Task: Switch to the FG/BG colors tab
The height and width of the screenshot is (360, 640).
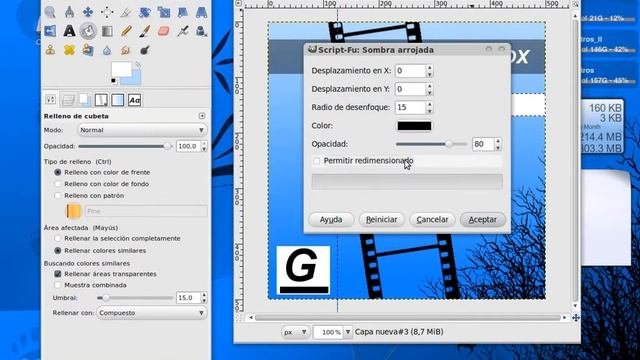Action: [84, 100]
